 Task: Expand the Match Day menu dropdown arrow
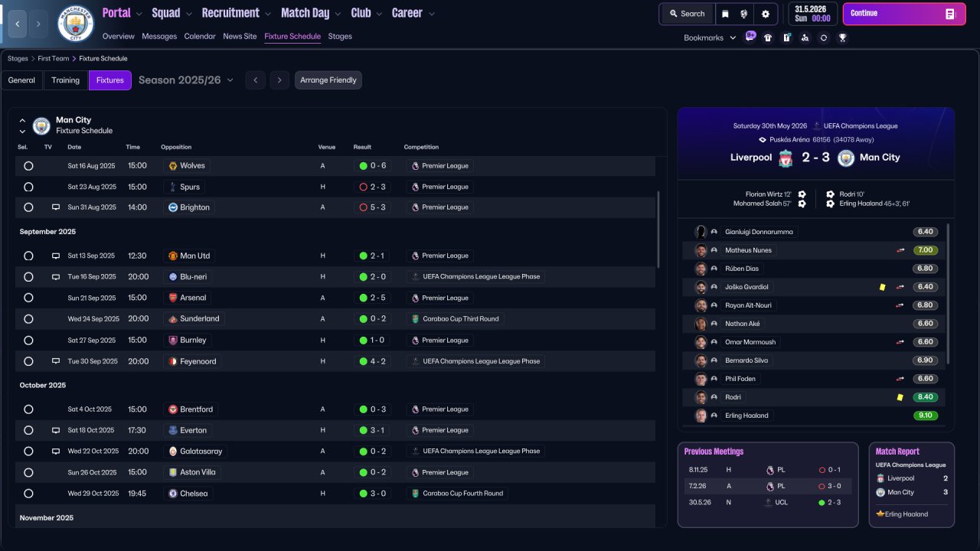337,14
